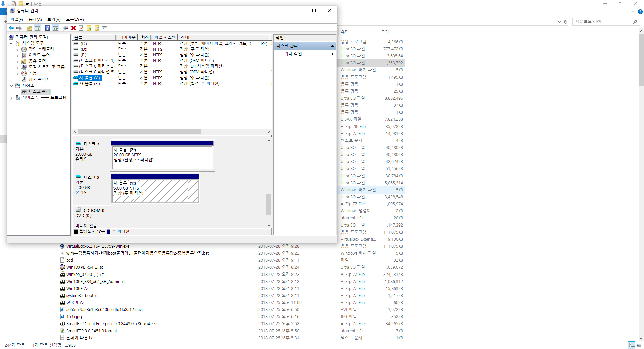Expand the Explorer ribbon chevron
Viewport: 644px width, 349px height.
[633, 12]
